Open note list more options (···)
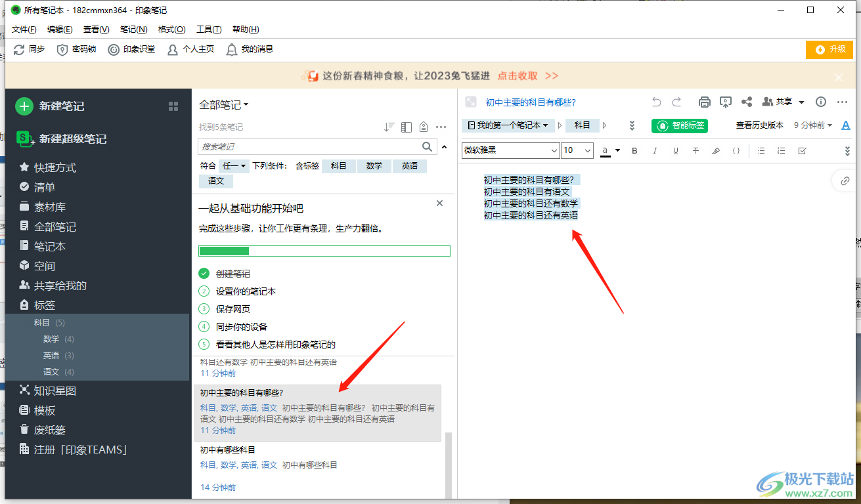Image resolution: width=861 pixels, height=504 pixels. click(441, 127)
